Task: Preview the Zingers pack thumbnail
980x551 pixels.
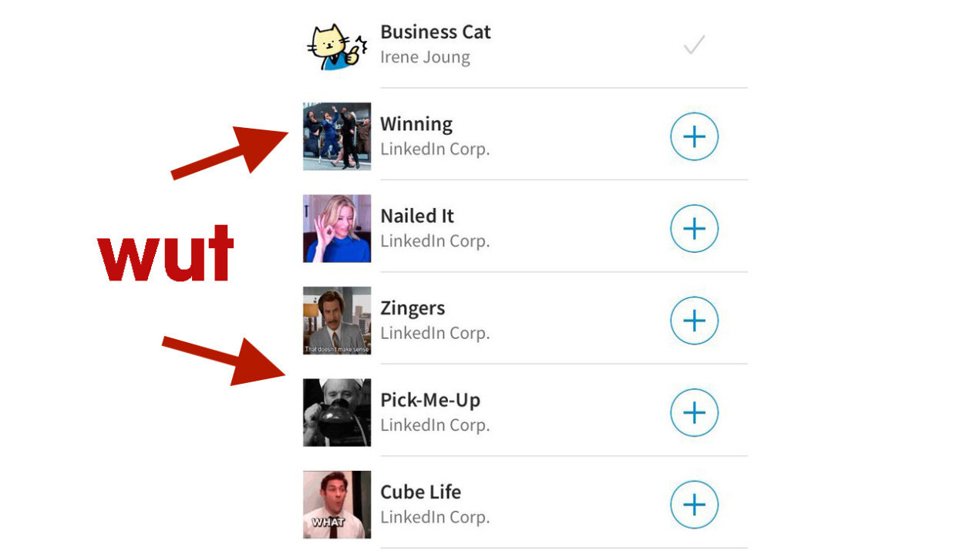Action: [x=337, y=321]
